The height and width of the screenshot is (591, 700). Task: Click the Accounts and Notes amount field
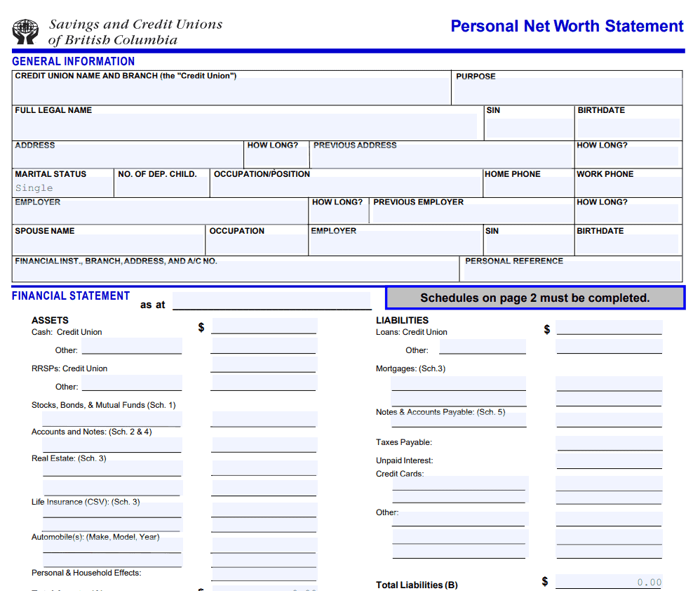(264, 445)
